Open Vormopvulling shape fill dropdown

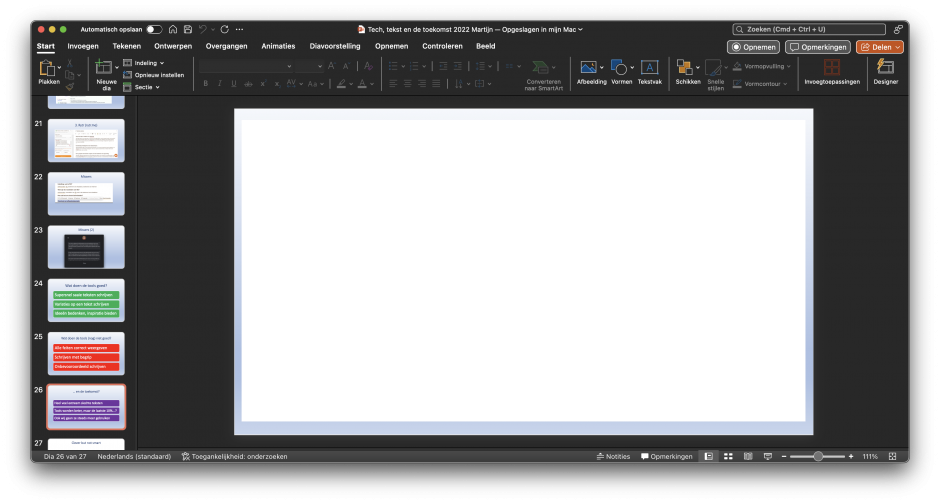(761, 67)
